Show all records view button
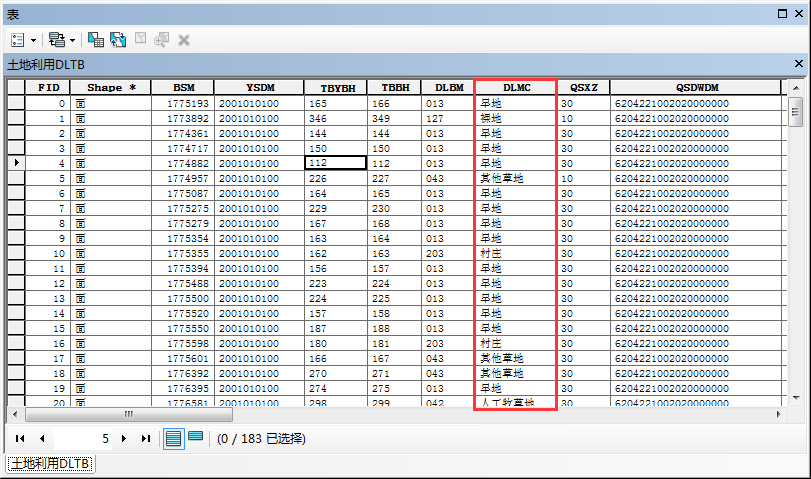This screenshot has height=479, width=811. [x=174, y=439]
